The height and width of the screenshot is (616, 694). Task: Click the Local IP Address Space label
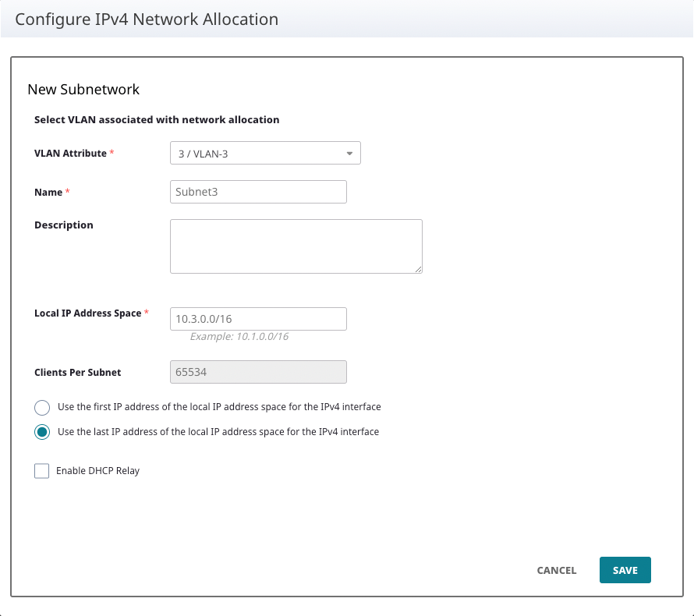tap(88, 313)
